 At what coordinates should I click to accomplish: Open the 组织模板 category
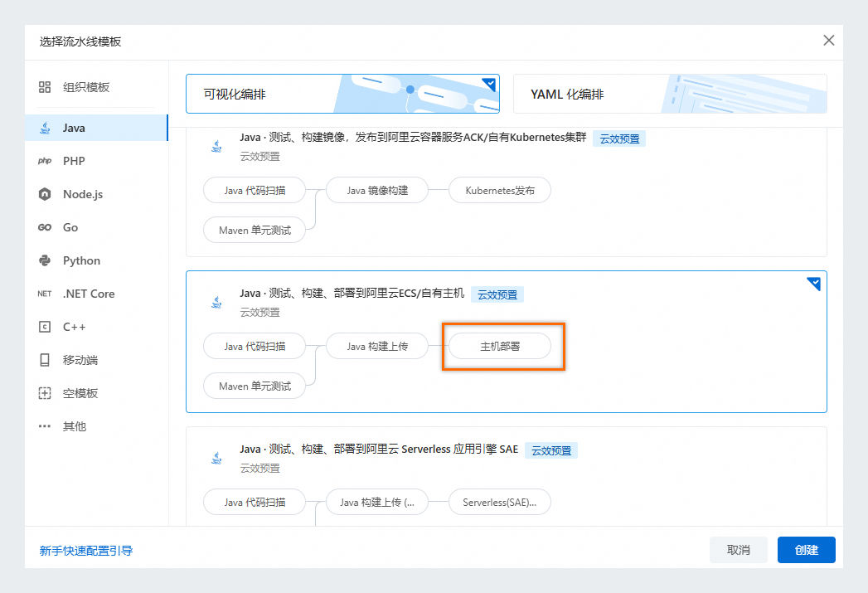96,87
